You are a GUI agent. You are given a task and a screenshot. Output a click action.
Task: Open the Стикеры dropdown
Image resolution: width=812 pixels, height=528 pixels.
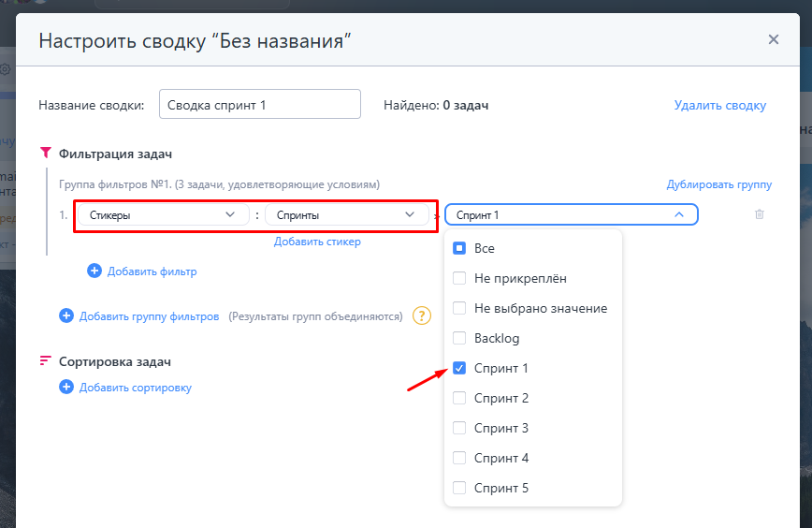tap(161, 214)
